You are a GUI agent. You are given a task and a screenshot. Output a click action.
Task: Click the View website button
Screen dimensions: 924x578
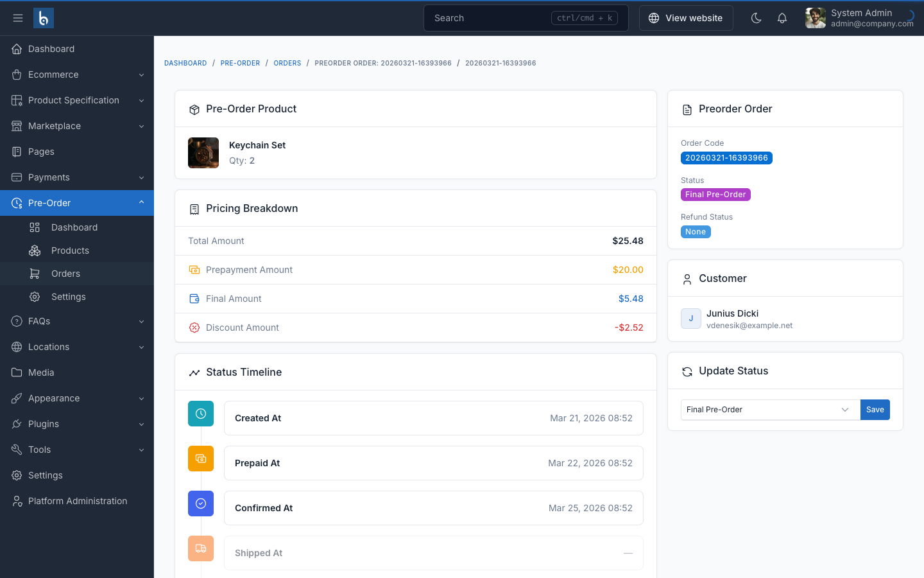(685, 18)
